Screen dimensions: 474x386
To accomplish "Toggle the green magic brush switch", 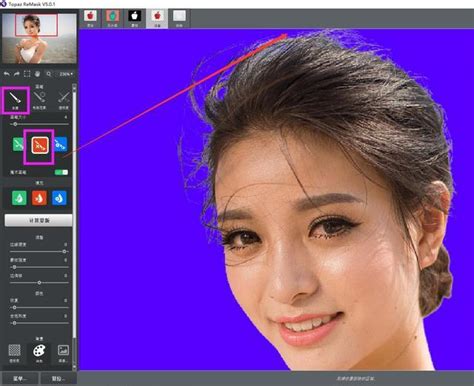I will [x=61, y=172].
